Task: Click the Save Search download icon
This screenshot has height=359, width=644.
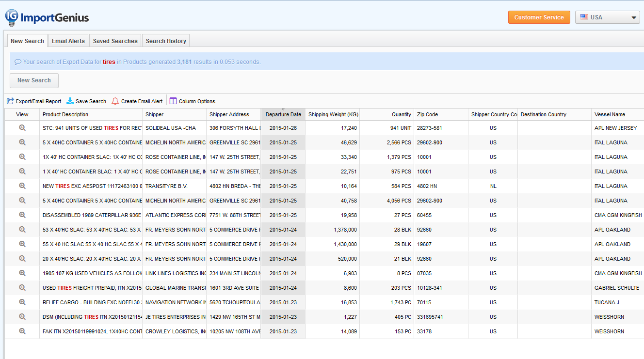Action: tap(70, 101)
